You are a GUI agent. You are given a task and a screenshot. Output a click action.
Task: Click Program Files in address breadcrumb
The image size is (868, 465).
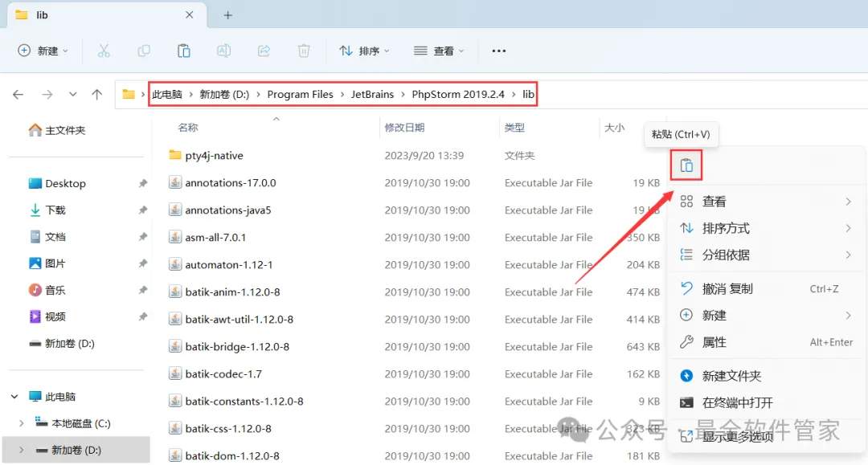click(x=300, y=95)
